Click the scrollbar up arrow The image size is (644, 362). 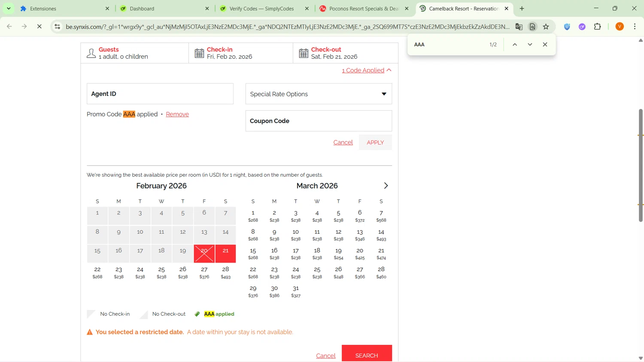641,40
